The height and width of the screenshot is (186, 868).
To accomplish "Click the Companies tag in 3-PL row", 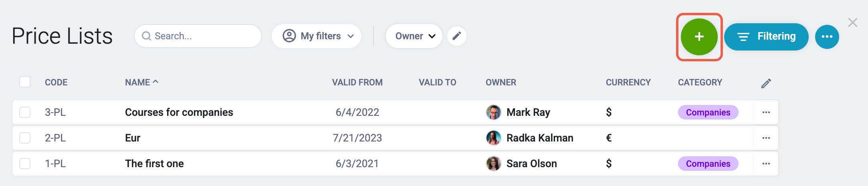I will click(x=708, y=112).
